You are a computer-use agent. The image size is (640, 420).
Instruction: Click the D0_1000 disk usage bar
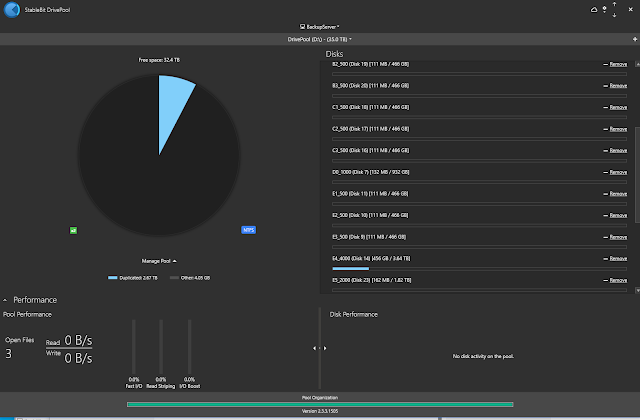pyautogui.click(x=479, y=182)
